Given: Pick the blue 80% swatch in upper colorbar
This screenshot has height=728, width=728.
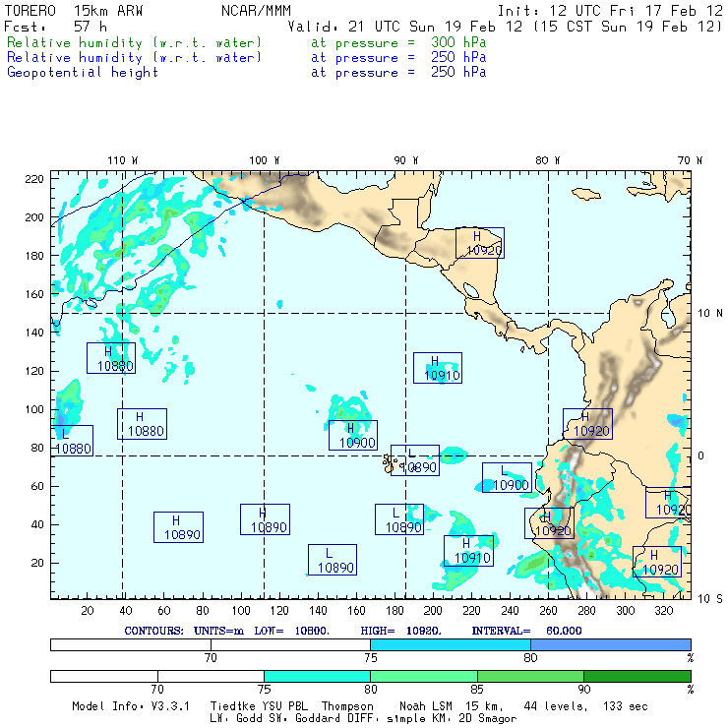Looking at the screenshot, I should tap(610, 643).
